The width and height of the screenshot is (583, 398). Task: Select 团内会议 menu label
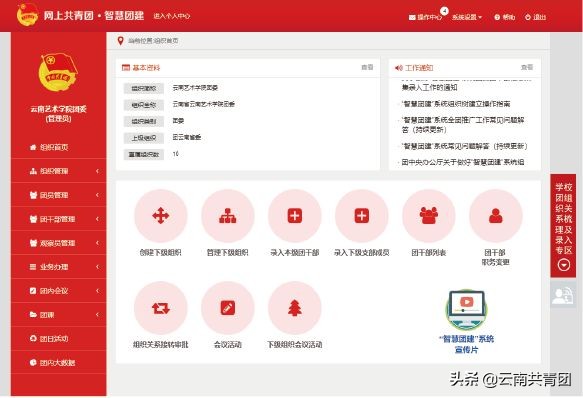pos(54,291)
